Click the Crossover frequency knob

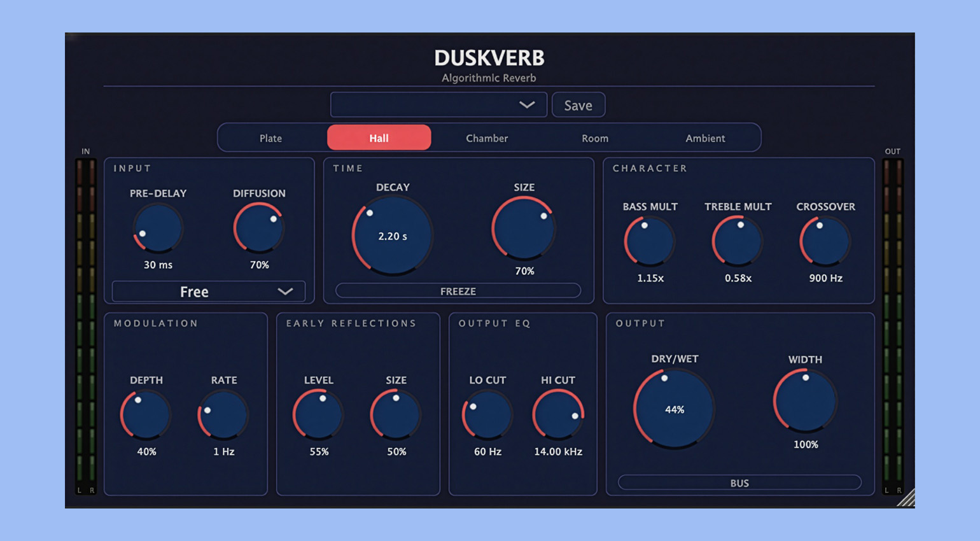point(825,242)
